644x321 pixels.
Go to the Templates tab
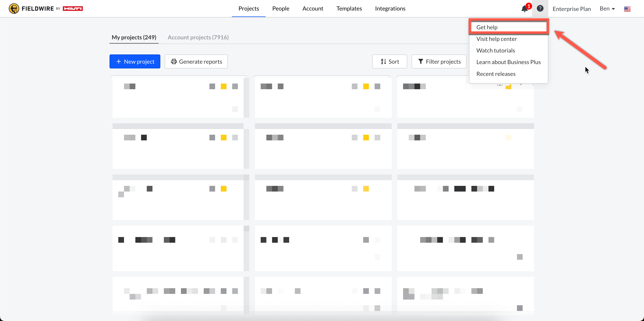tap(349, 9)
